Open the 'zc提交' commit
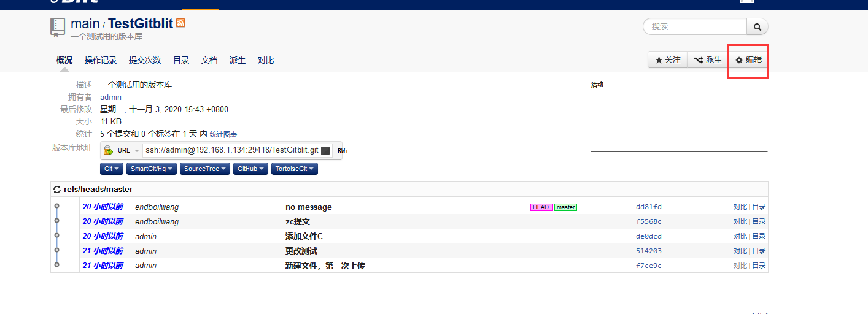The height and width of the screenshot is (314, 868). coord(298,221)
